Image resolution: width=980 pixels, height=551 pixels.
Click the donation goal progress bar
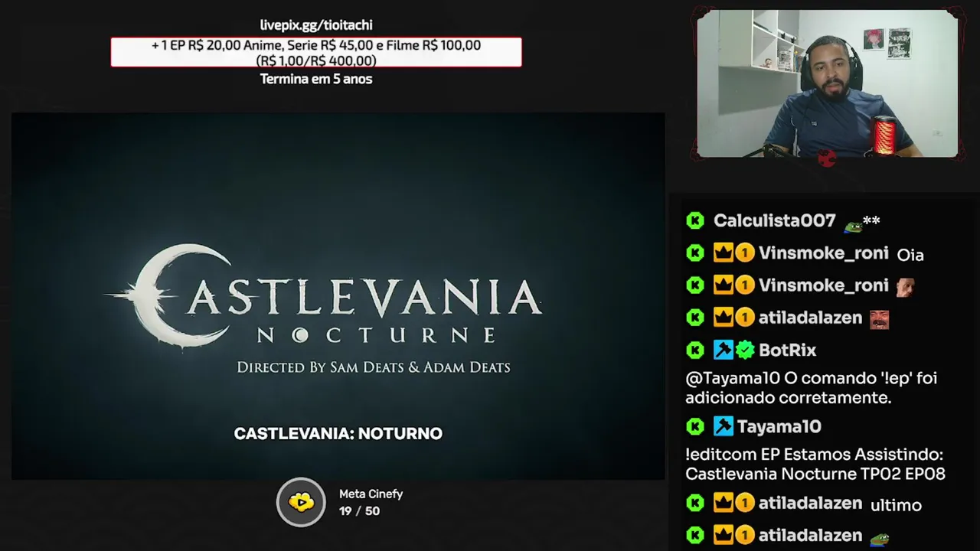[316, 53]
